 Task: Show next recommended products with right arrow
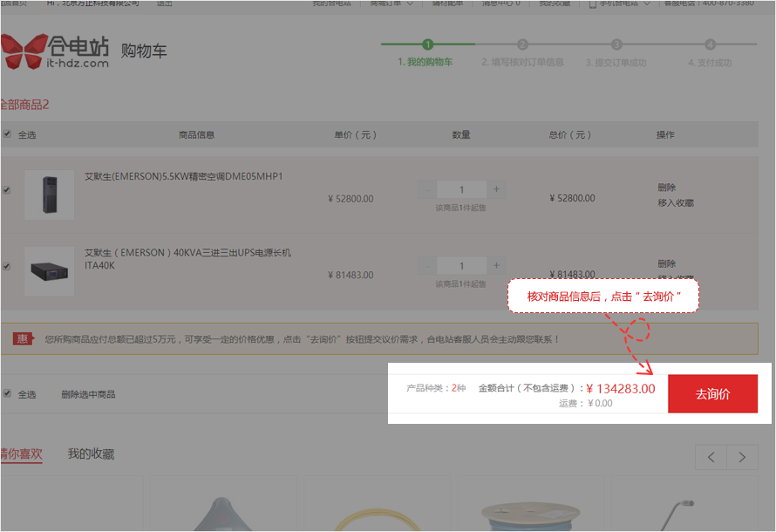742,457
